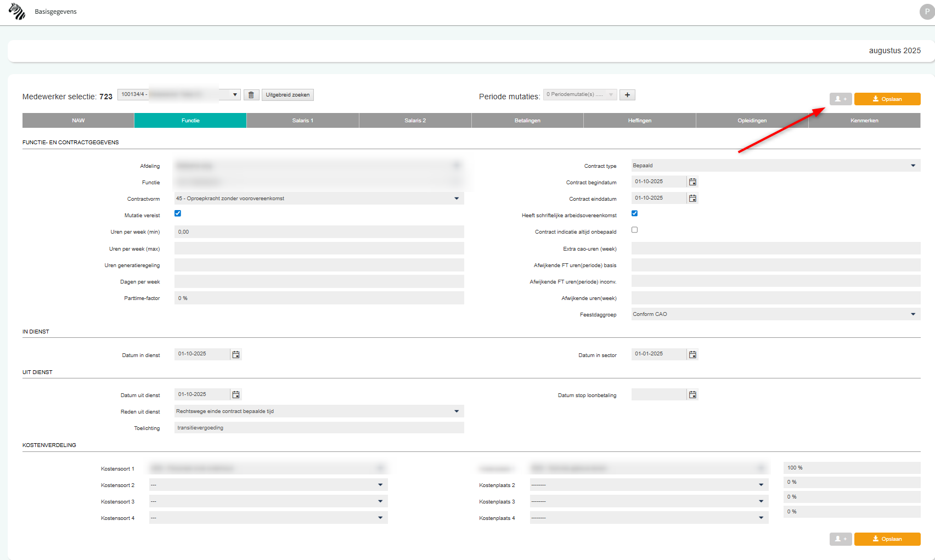
Task: Open calendar for Datum uit dienst
Action: point(236,395)
